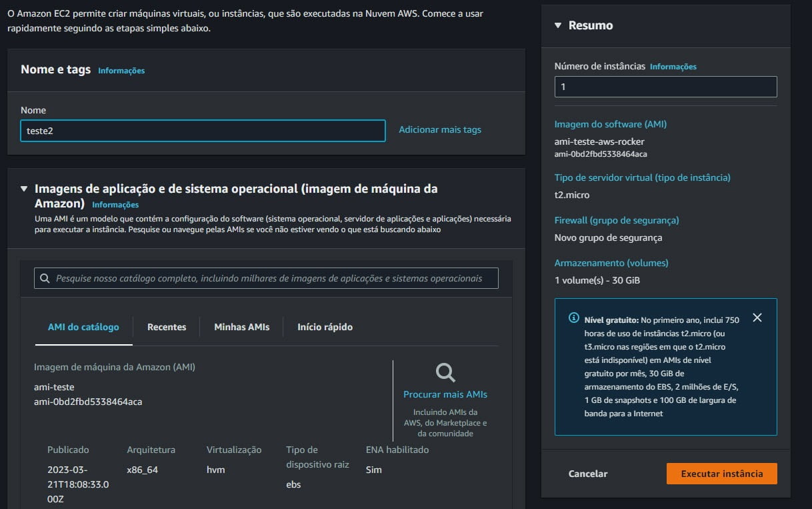Viewport: 812px width, 509px height.
Task: Click the Cancelar button
Action: coord(588,474)
